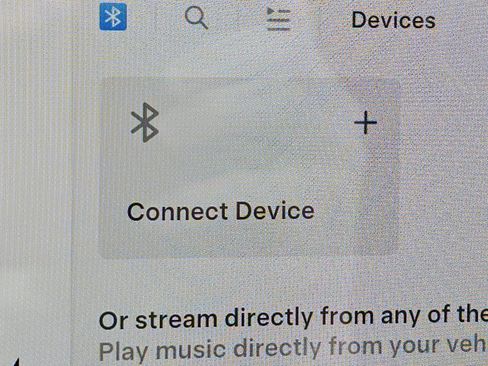
Task: Select the blue Bluetooth source icon
Action: (113, 17)
